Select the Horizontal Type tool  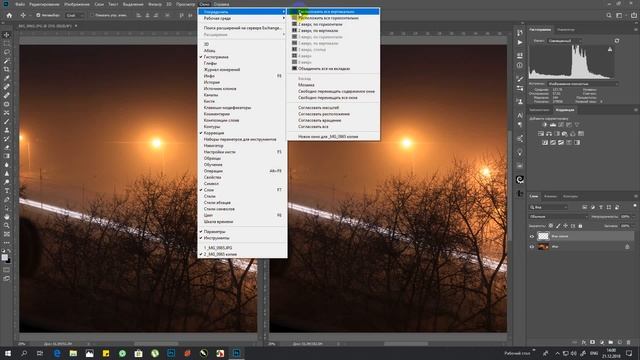tap(7, 191)
